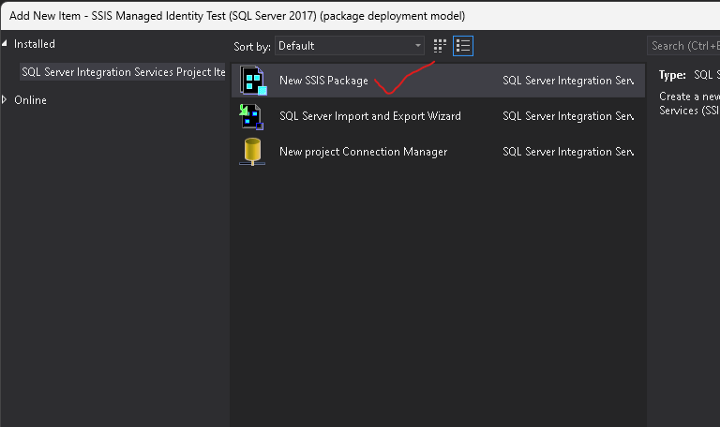Select SQL Server Integration Services Project Items
The image size is (720, 427).
(123, 72)
